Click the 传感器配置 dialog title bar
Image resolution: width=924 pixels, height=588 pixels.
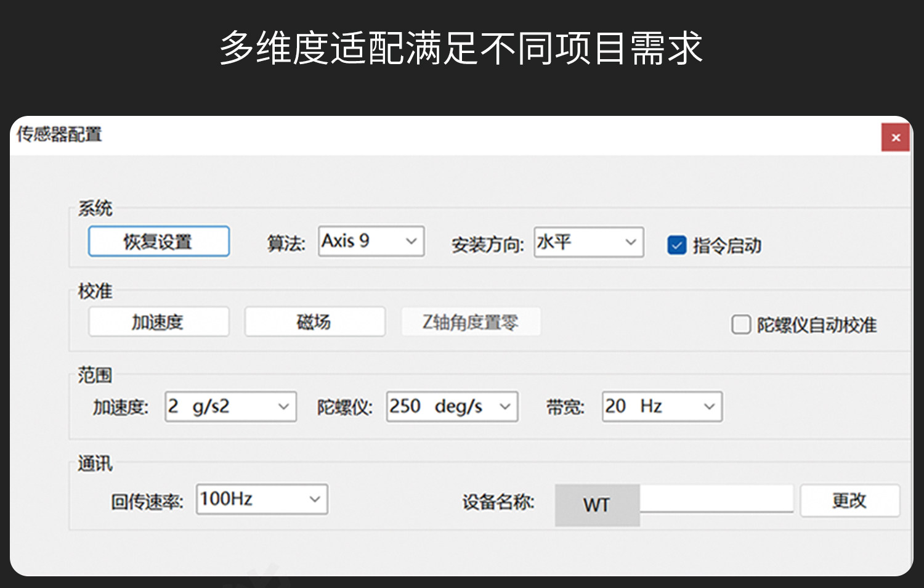444,136
